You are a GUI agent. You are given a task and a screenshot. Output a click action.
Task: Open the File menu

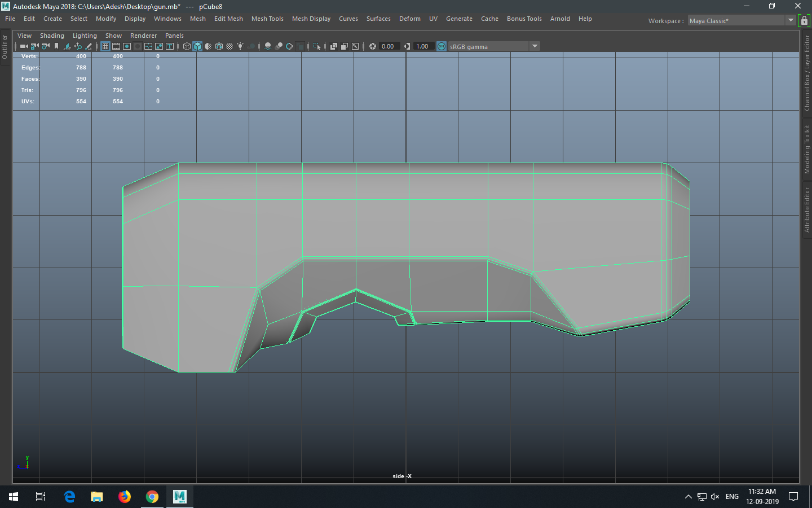pos(10,19)
